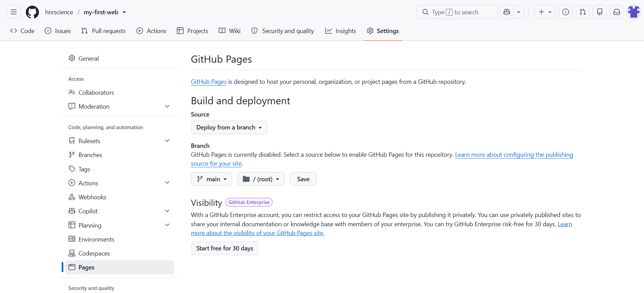
Task: Open the Projects tab
Action: [x=192, y=31]
